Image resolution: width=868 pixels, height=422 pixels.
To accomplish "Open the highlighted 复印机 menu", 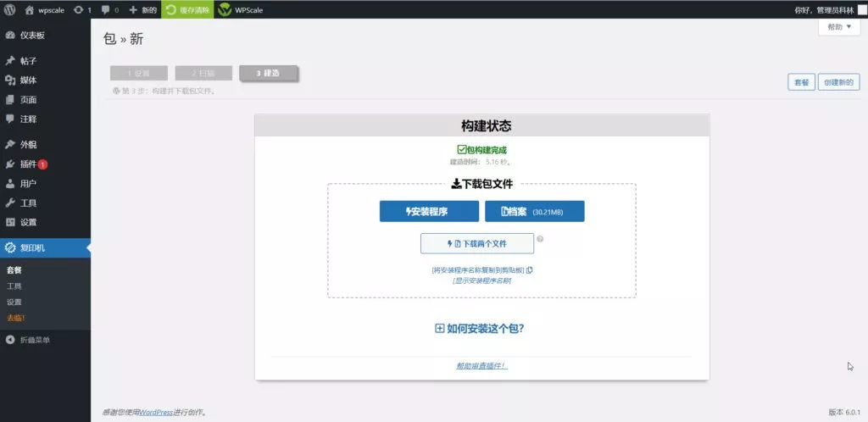I will [46, 247].
